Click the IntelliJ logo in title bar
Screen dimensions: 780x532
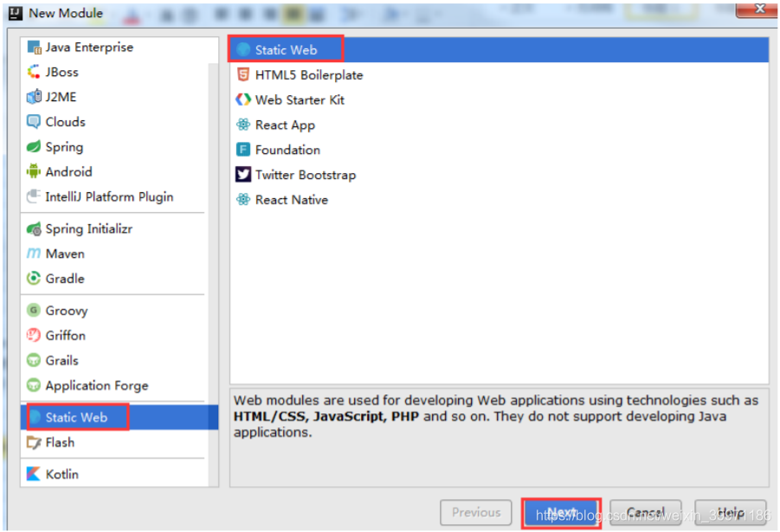pos(16,13)
